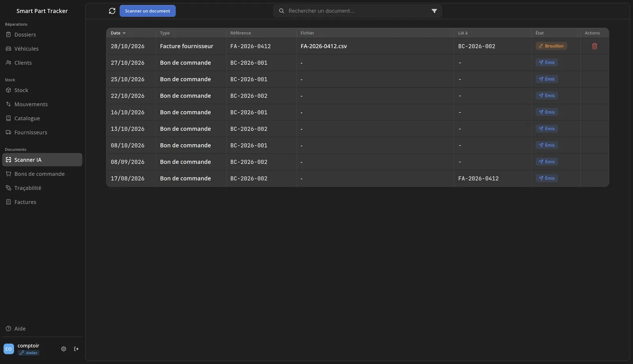Click the Smart Part Tracker title
This screenshot has width=633, height=364.
click(x=42, y=11)
